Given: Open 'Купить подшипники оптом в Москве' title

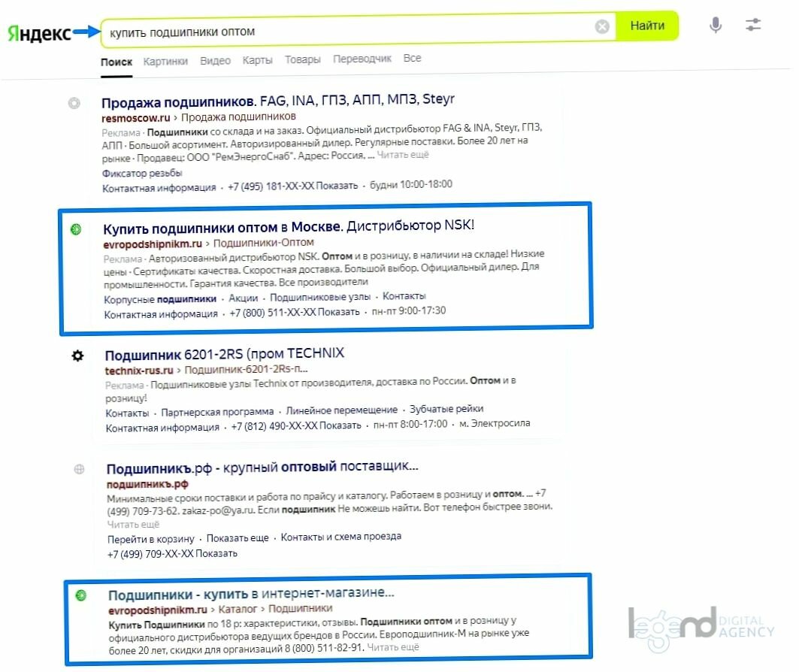Looking at the screenshot, I should click(289, 226).
